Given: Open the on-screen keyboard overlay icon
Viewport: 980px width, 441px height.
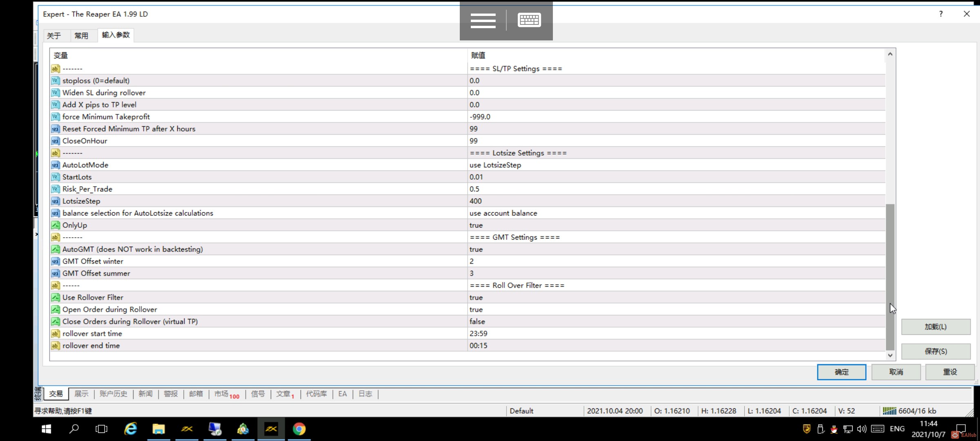Looking at the screenshot, I should click(x=529, y=19).
